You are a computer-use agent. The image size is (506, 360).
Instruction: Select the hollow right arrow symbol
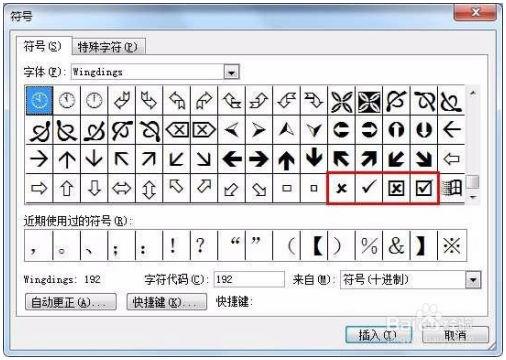pyautogui.click(x=39, y=188)
